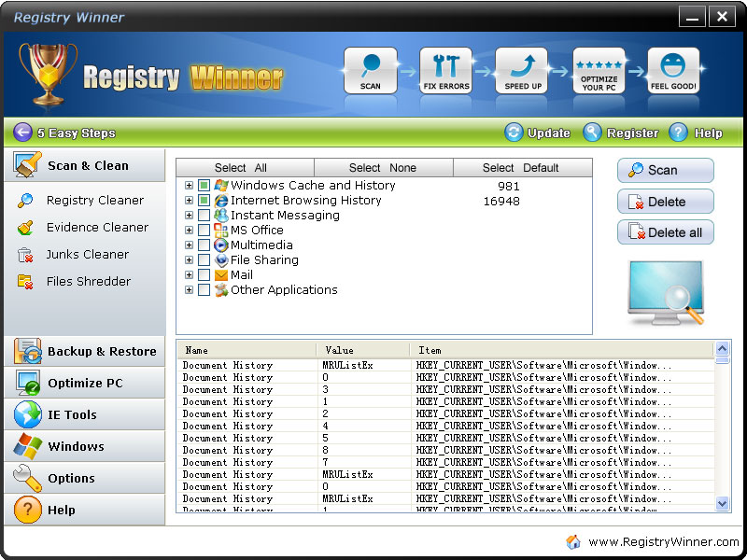The height and width of the screenshot is (560, 747).
Task: Click the purple back arrow beside 5 Easy Steps
Action: pyautogui.click(x=22, y=133)
